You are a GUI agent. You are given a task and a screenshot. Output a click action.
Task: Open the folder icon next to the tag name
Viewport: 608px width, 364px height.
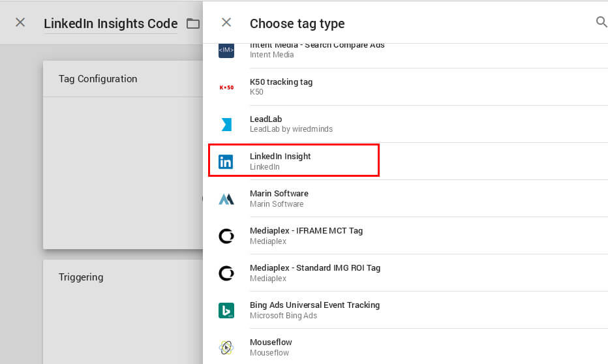tap(193, 23)
